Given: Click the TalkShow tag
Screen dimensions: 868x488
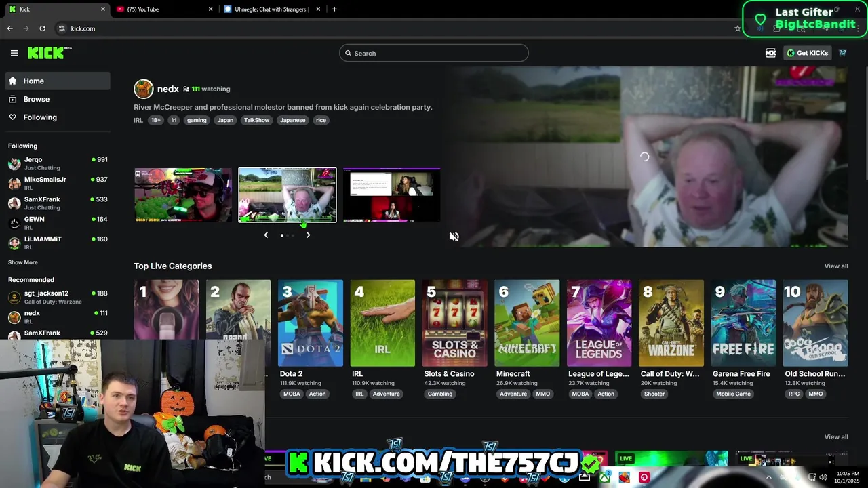Looking at the screenshot, I should pyautogui.click(x=257, y=120).
